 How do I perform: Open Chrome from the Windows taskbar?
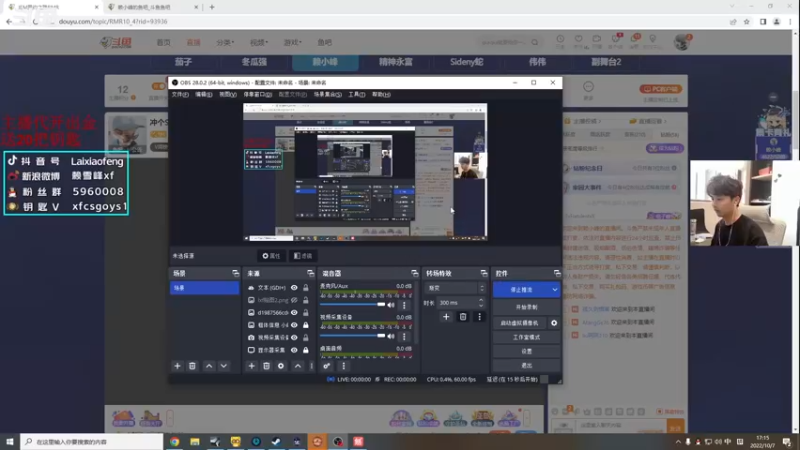[x=174, y=441]
